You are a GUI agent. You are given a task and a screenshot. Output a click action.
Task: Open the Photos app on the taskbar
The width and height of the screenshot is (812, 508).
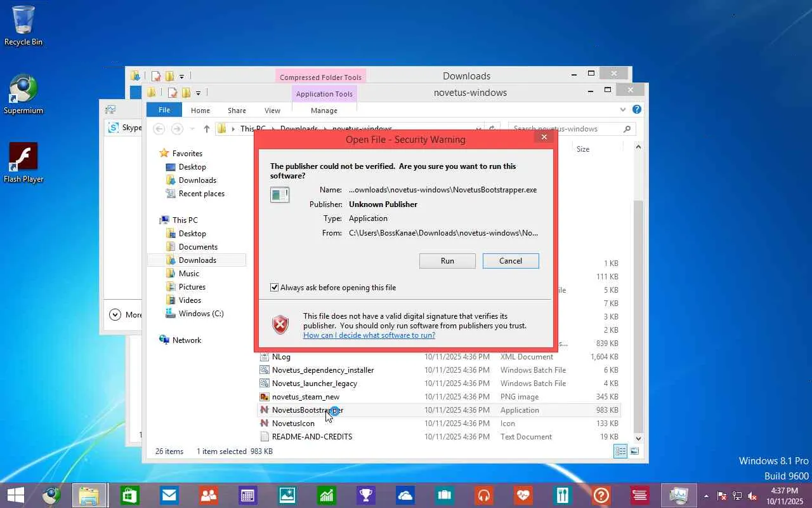point(287,495)
